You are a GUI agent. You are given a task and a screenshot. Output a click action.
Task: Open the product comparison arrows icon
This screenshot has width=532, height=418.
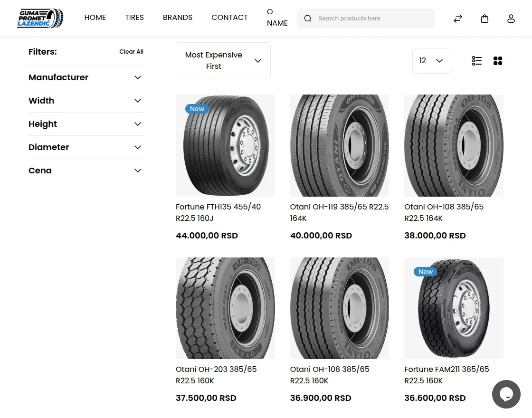pos(458,19)
